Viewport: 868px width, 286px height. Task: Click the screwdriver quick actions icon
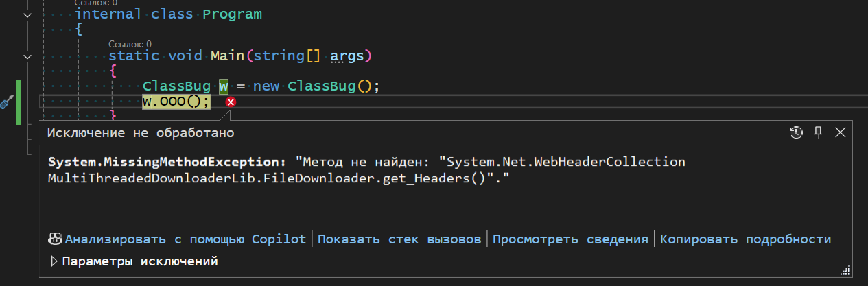click(6, 103)
